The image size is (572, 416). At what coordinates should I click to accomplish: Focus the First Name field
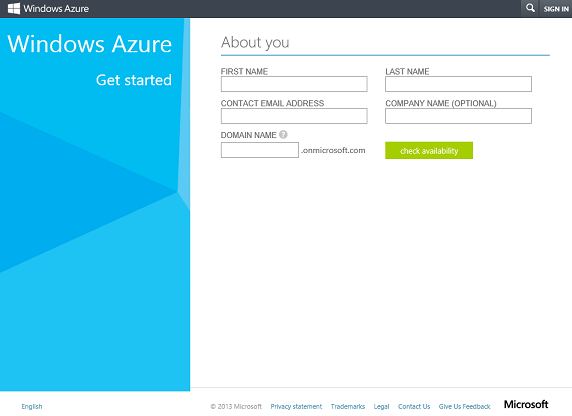click(x=294, y=84)
